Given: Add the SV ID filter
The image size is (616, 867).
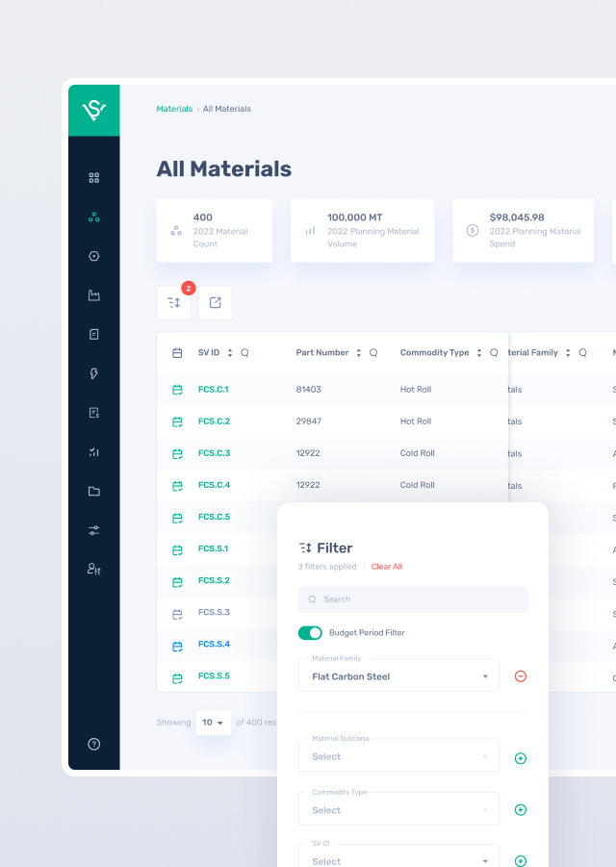Looking at the screenshot, I should 521,861.
